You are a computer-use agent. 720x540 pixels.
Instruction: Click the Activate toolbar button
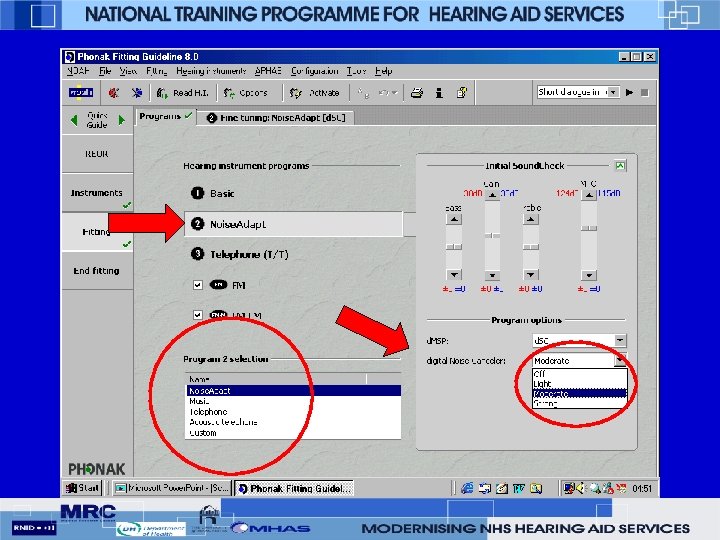point(315,93)
